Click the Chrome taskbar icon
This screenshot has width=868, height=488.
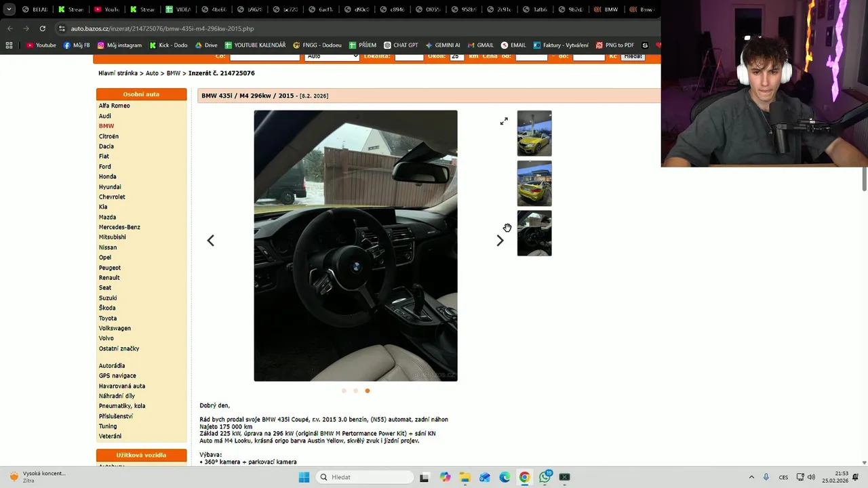click(x=524, y=477)
